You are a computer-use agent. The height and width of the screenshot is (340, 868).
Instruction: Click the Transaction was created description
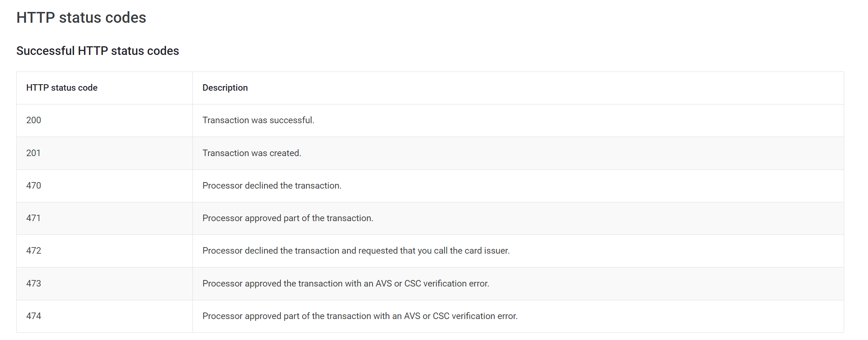pyautogui.click(x=252, y=153)
